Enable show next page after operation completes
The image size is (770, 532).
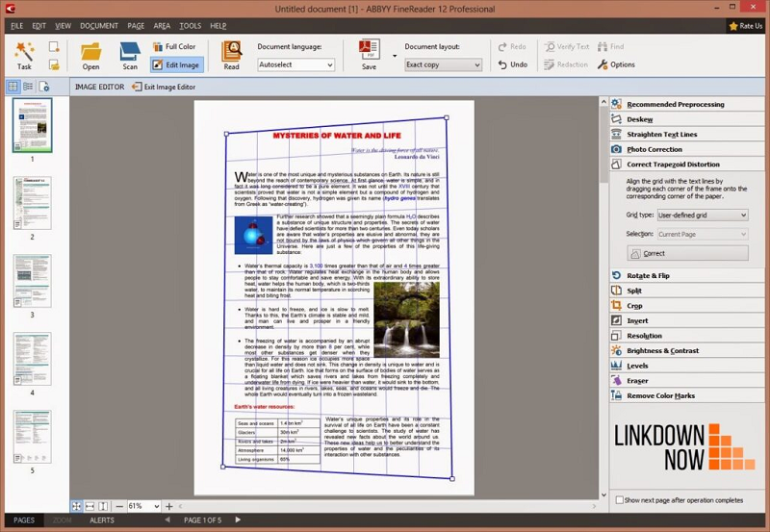619,500
